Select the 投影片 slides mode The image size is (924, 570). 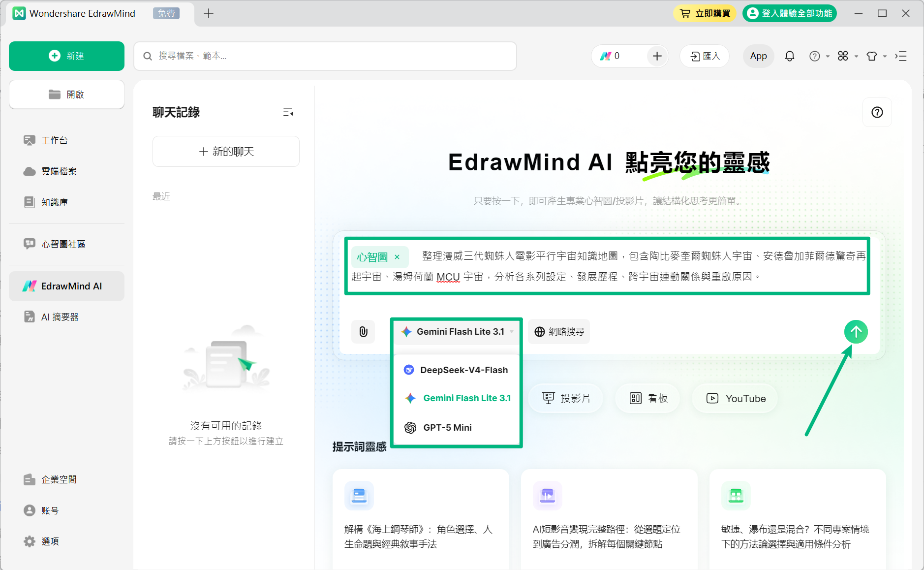pos(566,398)
